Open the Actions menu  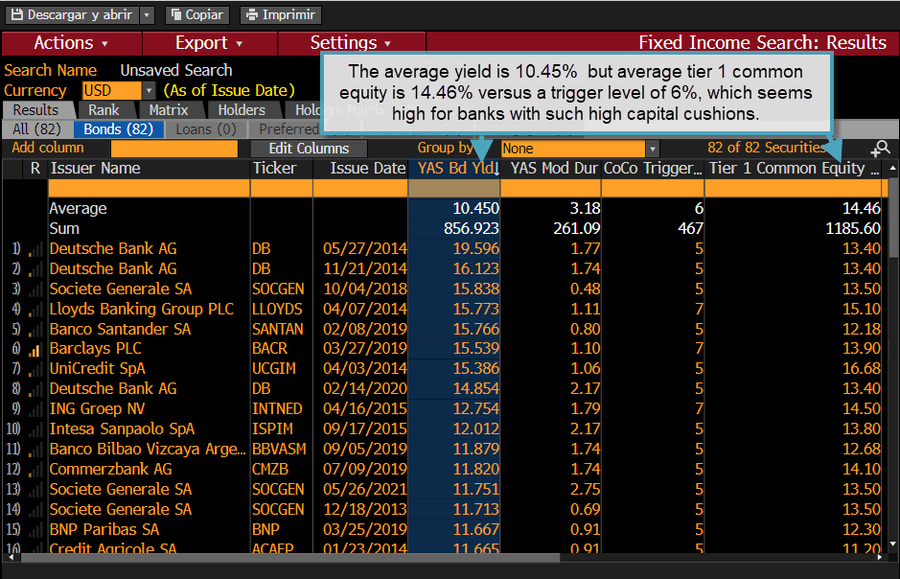(71, 43)
